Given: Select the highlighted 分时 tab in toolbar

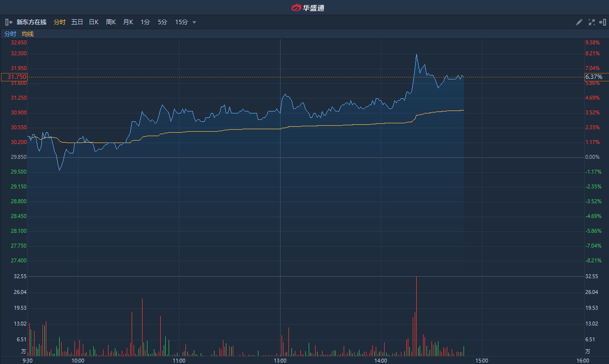Looking at the screenshot, I should pyautogui.click(x=59, y=22).
